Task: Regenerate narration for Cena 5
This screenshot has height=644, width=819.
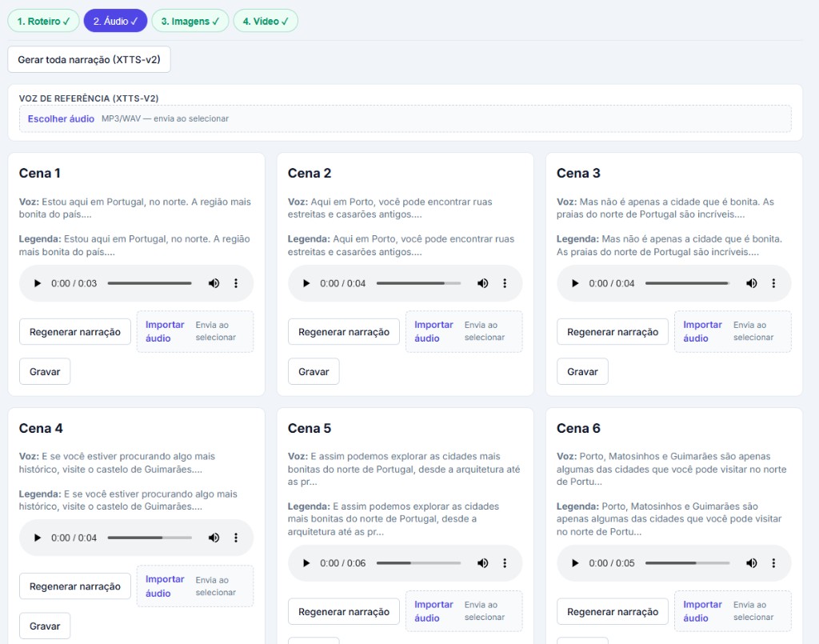Action: point(344,612)
